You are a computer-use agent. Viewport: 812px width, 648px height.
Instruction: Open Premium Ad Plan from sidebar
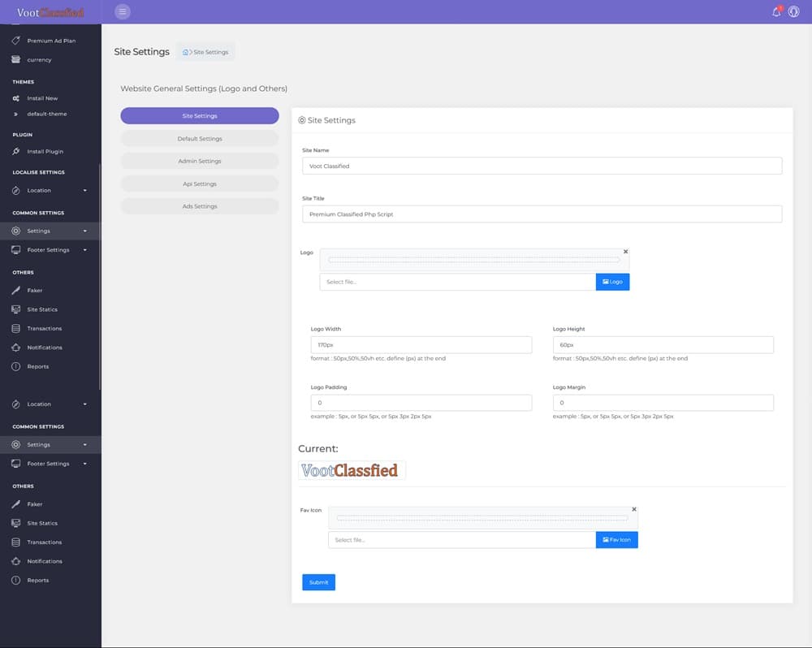coord(50,41)
